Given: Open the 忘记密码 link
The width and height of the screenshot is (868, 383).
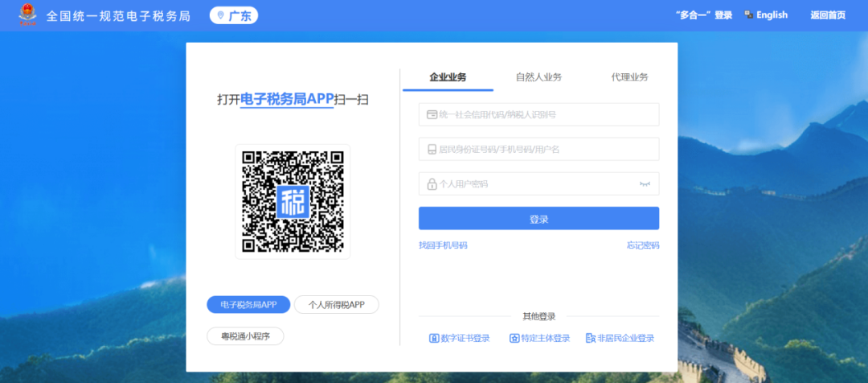Looking at the screenshot, I should click(x=643, y=245).
